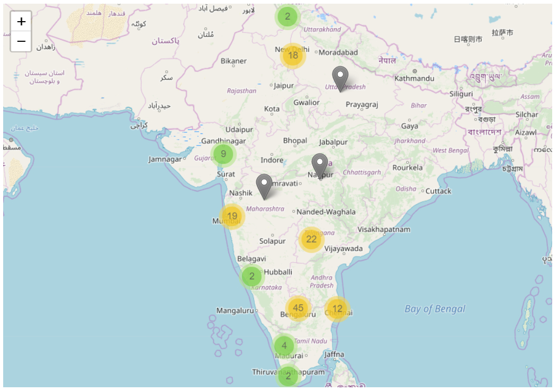558x392 pixels.
Task: Select the green cluster with 9 at Gandhinagar
Action: click(x=223, y=154)
